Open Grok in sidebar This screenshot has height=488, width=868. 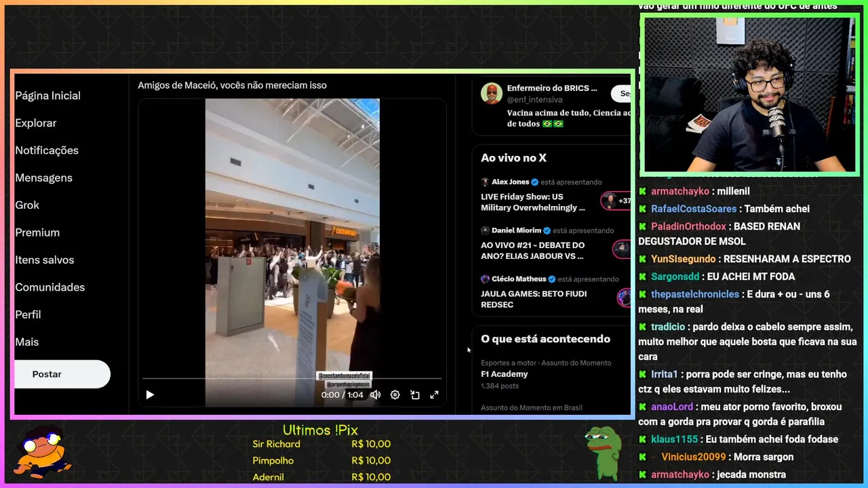click(x=27, y=205)
